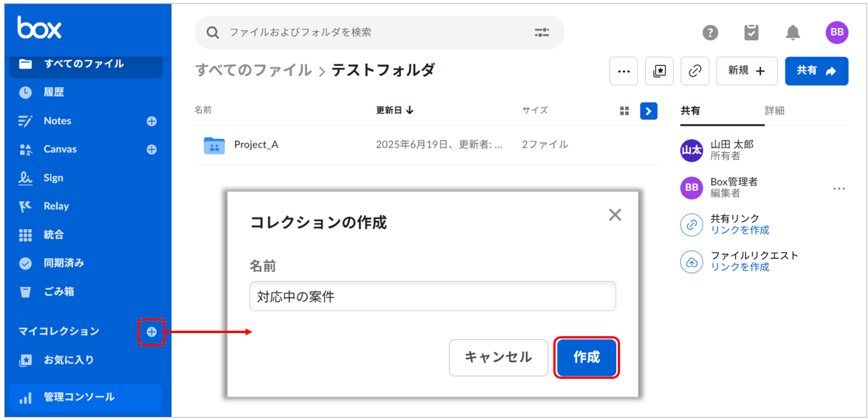Add folder to collection icon
868x420 pixels.
point(659,71)
